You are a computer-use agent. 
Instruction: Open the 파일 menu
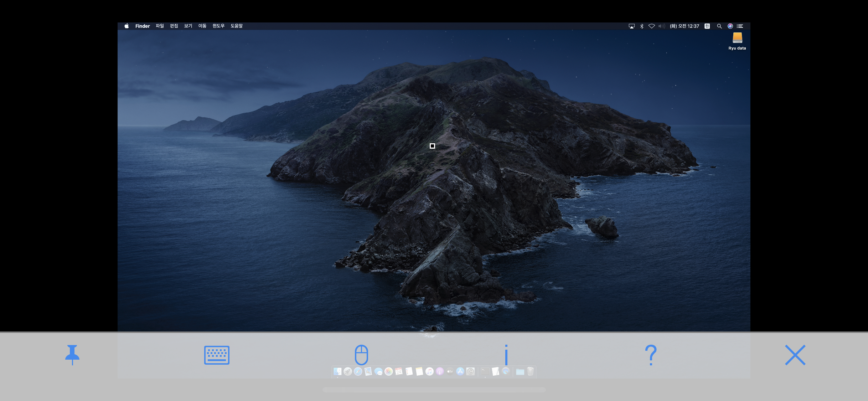160,26
